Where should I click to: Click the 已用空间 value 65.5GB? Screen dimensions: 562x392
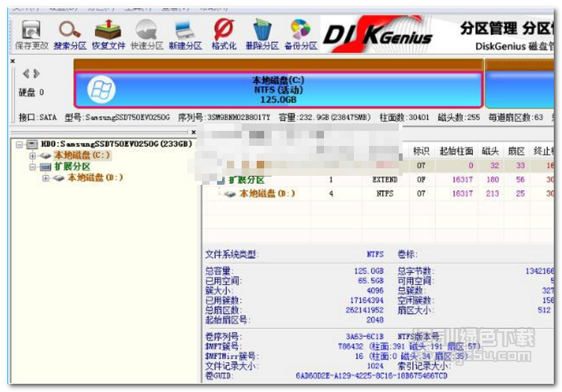pos(370,281)
